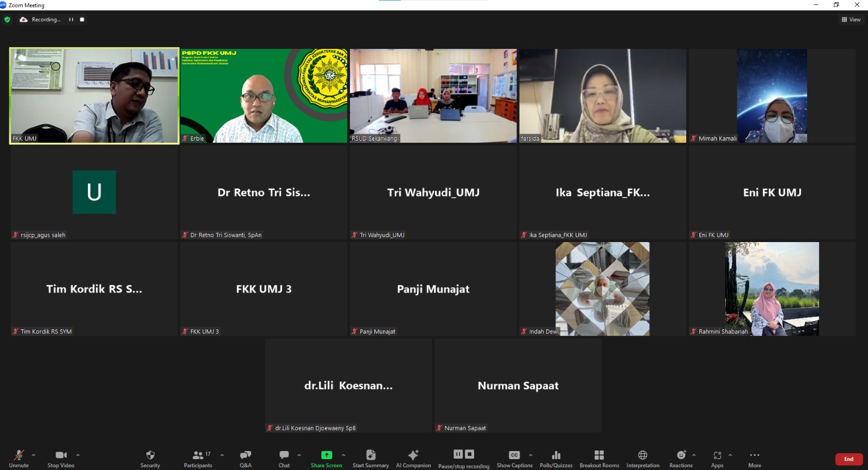Open the Participants panel
Viewport: 868px width, 470px height.
[198, 459]
